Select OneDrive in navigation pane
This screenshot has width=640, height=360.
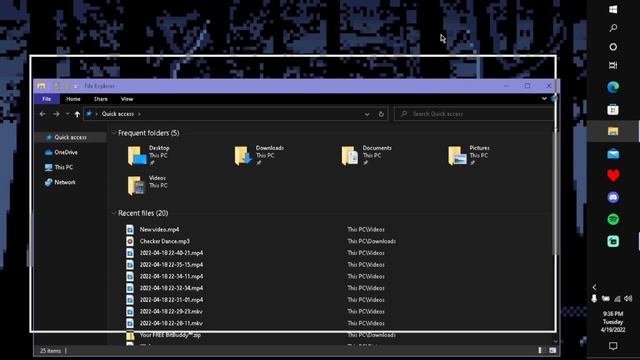pos(66,152)
